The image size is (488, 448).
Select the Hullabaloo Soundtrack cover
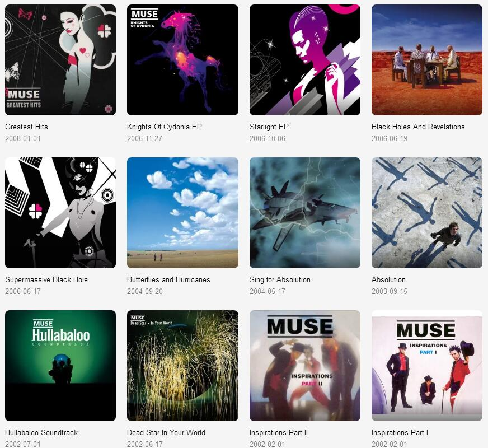(60, 366)
